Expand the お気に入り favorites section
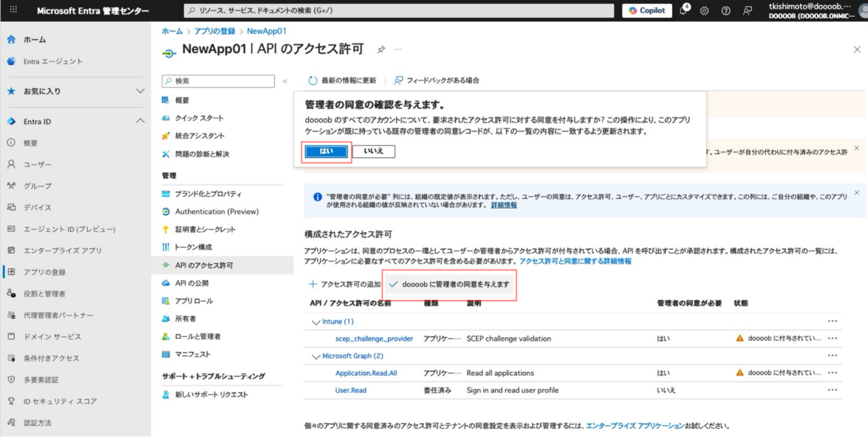 (x=140, y=91)
